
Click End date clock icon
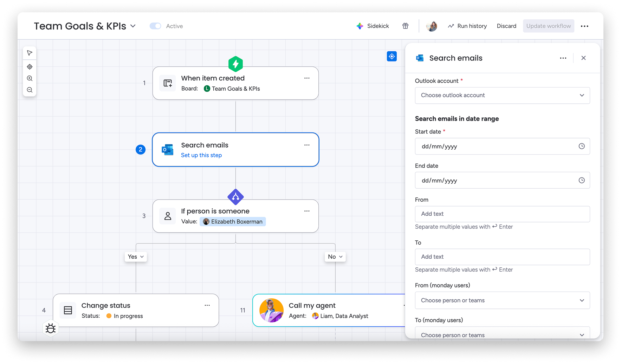582,180
